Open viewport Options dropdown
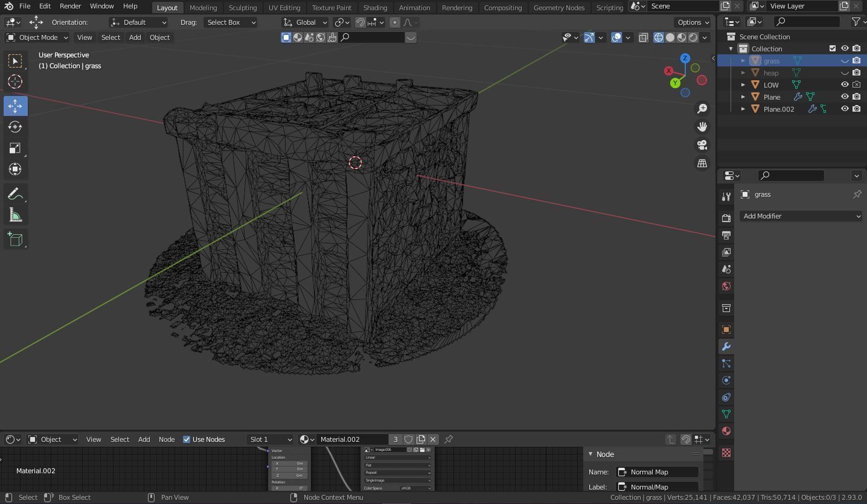The image size is (867, 504). click(693, 22)
